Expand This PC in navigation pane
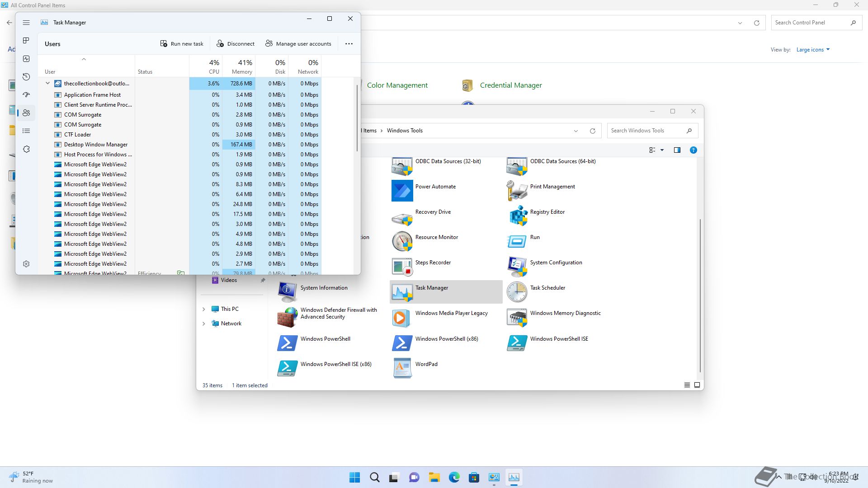 click(203, 309)
